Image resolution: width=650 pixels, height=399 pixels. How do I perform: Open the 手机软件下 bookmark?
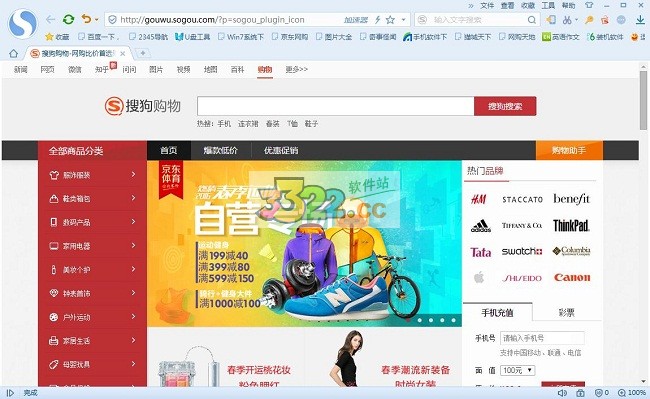[x=425, y=37]
